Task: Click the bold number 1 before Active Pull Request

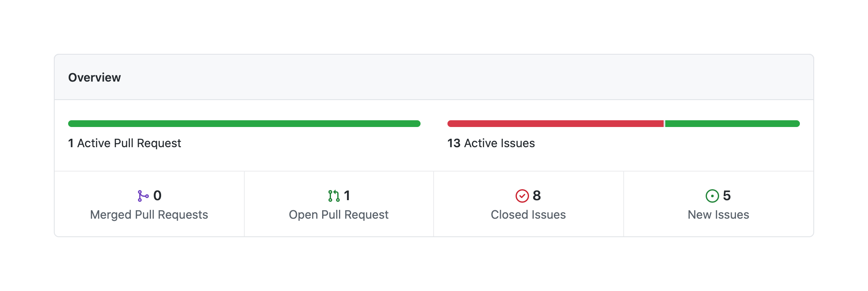Action: click(x=71, y=143)
